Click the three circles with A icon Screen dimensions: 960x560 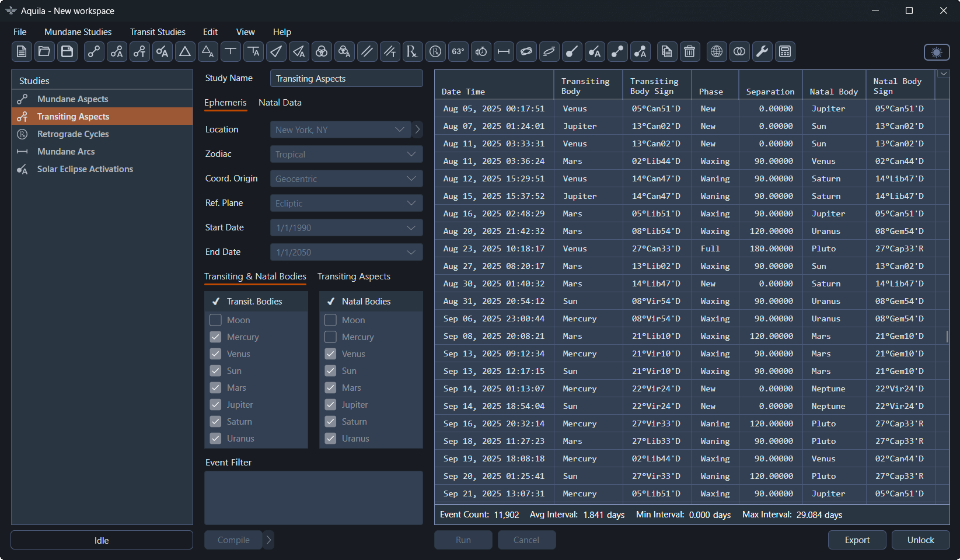[344, 52]
